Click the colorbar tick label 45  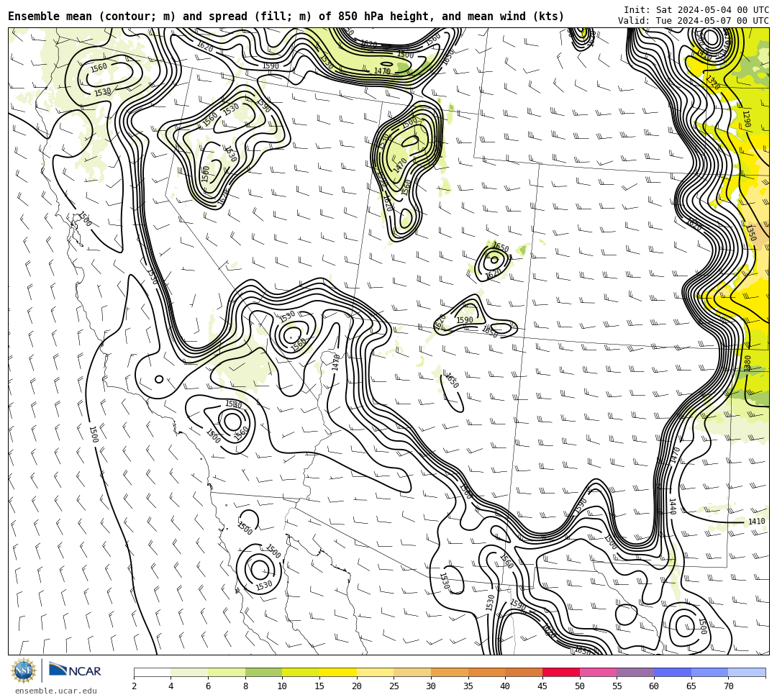tap(542, 686)
